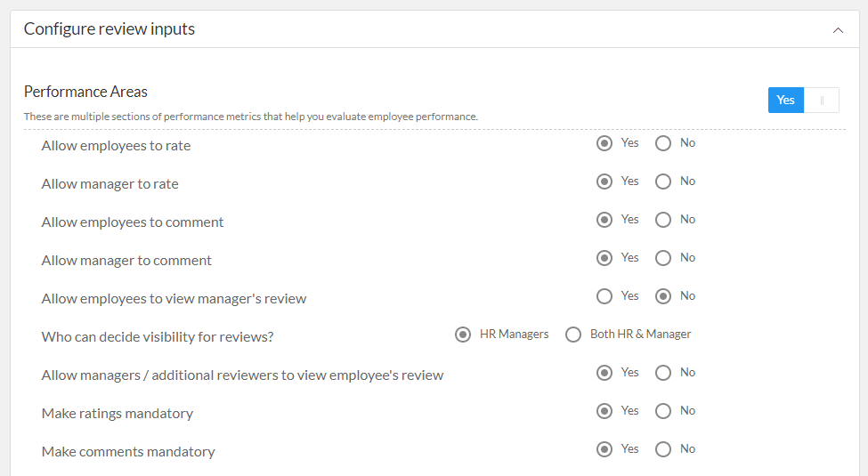This screenshot has width=868, height=476.
Task: Select No for Allow employees to rate
Action: (662, 143)
